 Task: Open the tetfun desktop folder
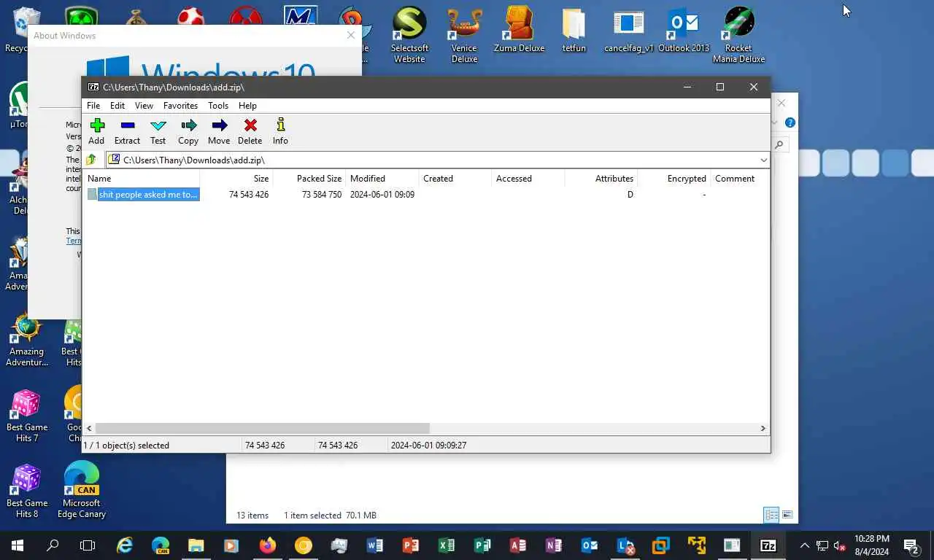coord(574,31)
